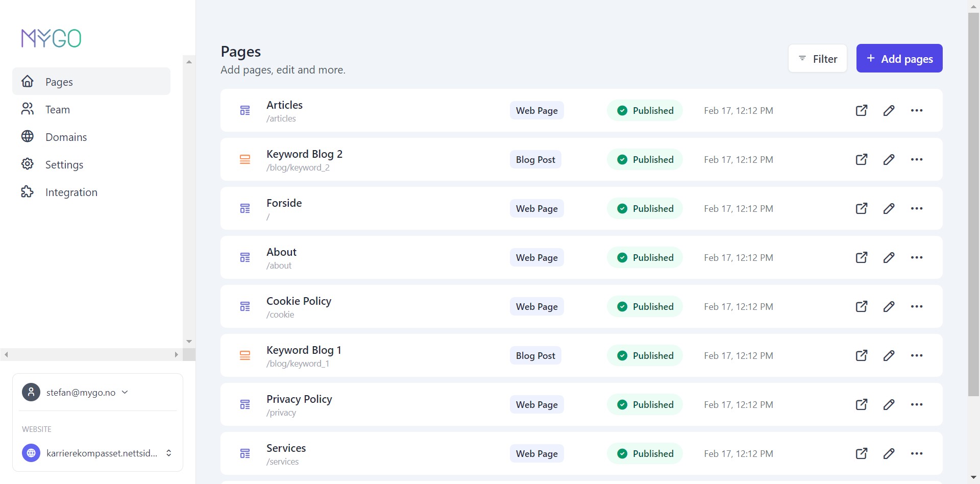The image size is (980, 484).
Task: Click the main page scrollbar down arrow
Action: point(973,477)
